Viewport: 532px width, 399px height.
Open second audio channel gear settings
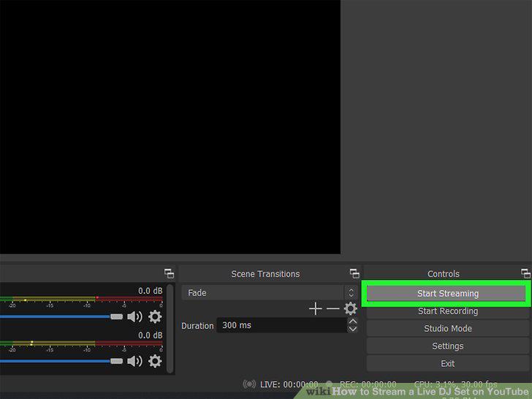coord(155,361)
